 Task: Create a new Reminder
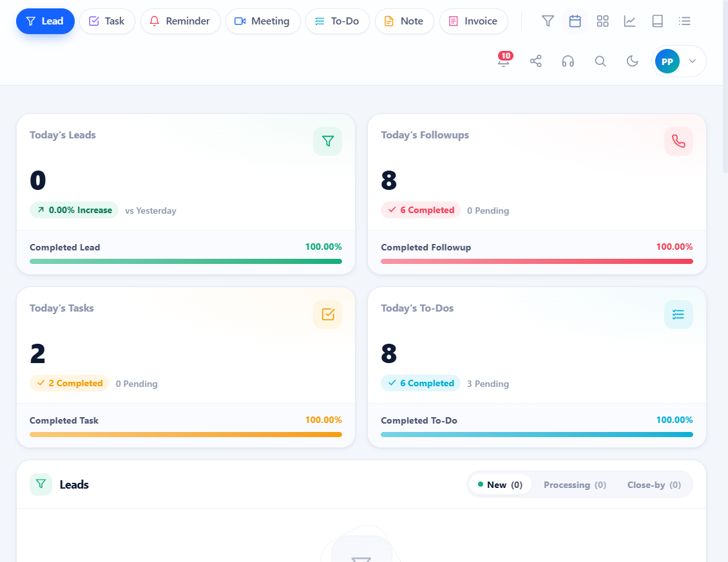pyautogui.click(x=180, y=21)
